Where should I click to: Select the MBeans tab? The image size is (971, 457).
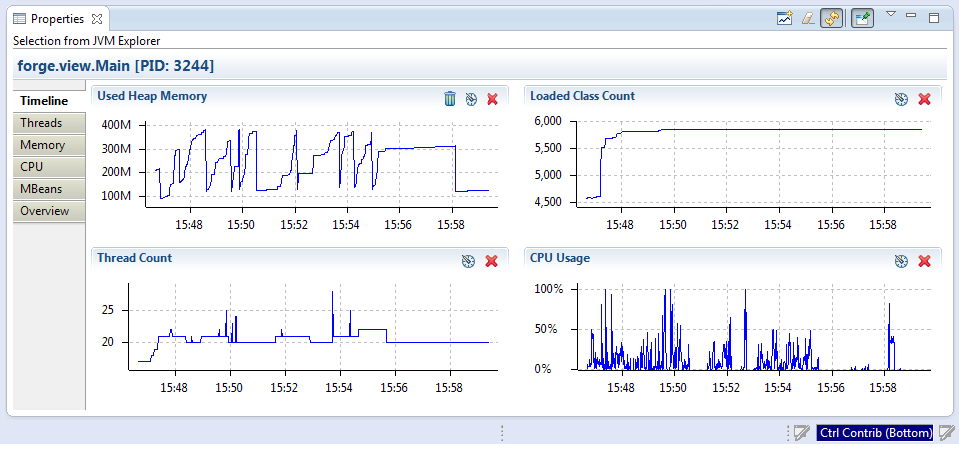[x=41, y=189]
